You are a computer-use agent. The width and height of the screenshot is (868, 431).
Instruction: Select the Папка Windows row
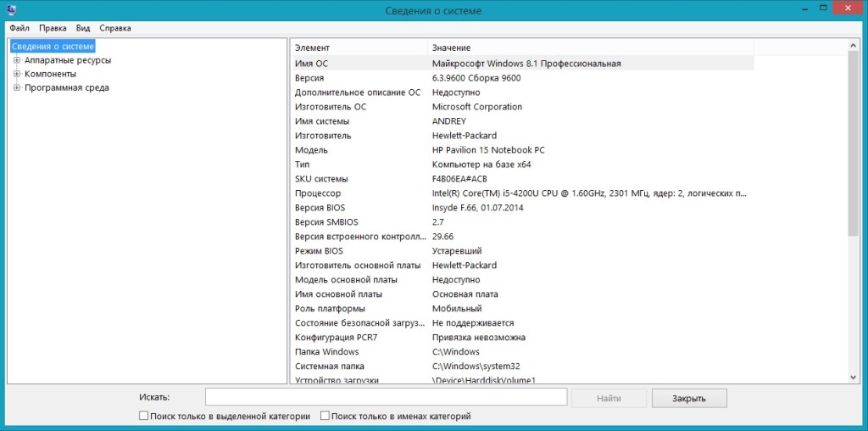click(522, 352)
